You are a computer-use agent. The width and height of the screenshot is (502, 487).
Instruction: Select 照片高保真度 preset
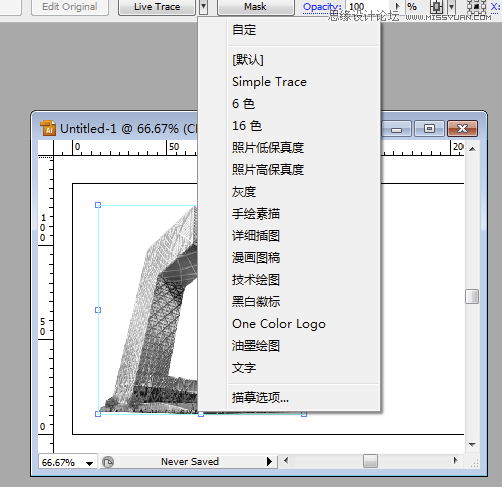click(289, 170)
